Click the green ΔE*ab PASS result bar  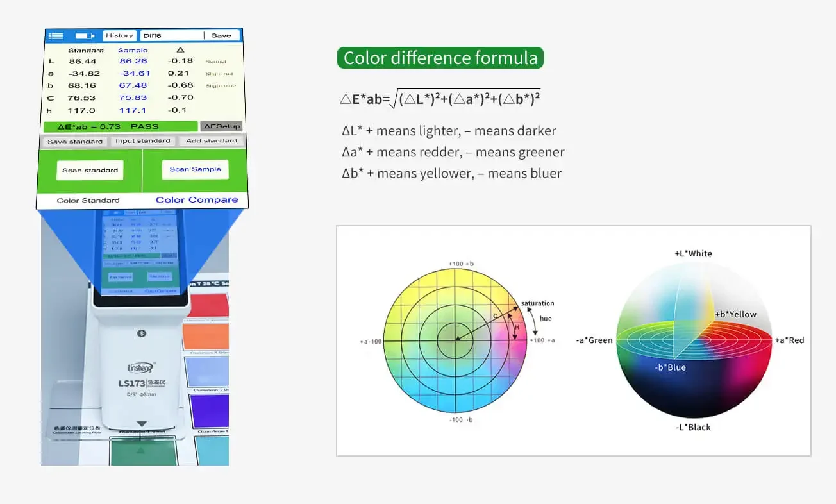[121, 126]
